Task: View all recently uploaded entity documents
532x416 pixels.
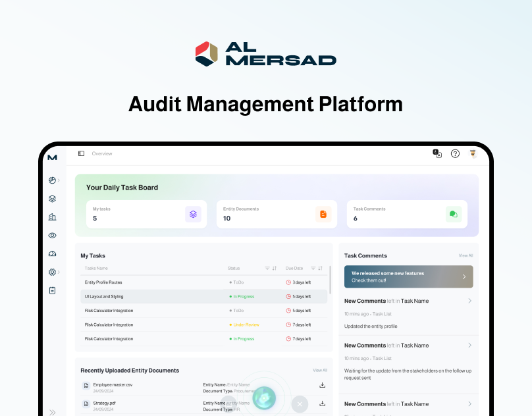Action: click(x=320, y=370)
